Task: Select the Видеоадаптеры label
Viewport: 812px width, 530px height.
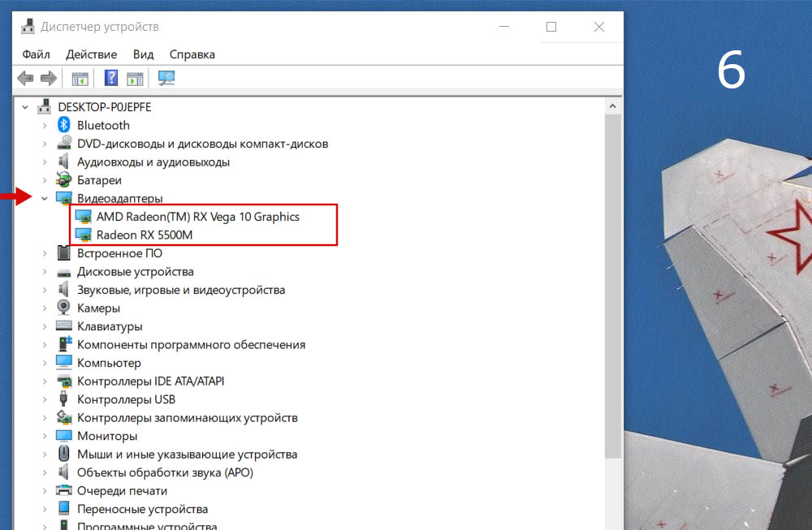Action: (119, 199)
